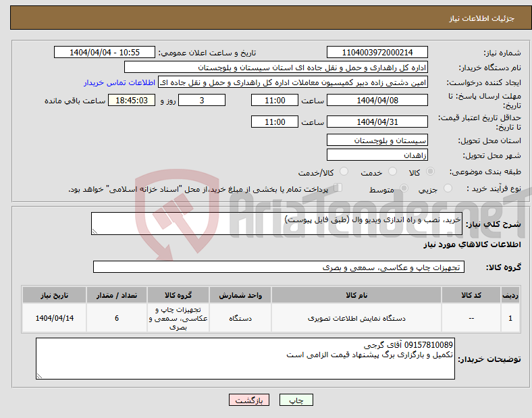This screenshot has height=418, width=532.
Task: Click the remaining time counter 18:45:03
Action: point(132,100)
